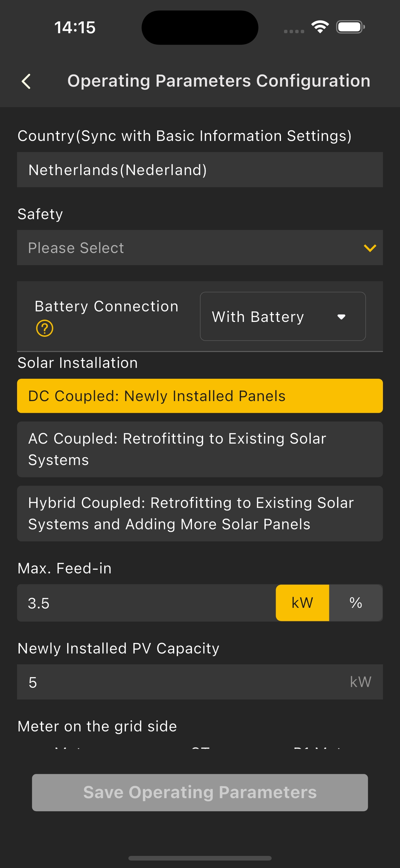This screenshot has height=868, width=400.
Task: Click the With Battery caret arrow
Action: (x=341, y=317)
